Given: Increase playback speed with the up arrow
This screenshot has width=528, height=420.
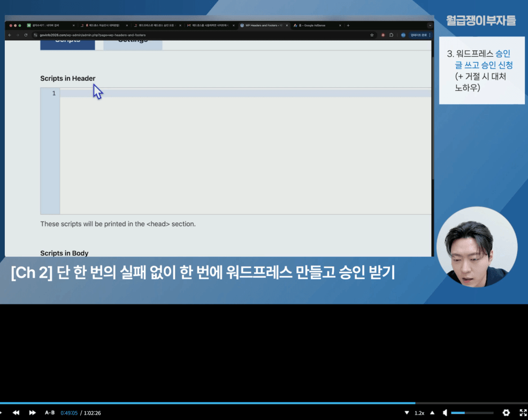Looking at the screenshot, I should click(x=432, y=413).
